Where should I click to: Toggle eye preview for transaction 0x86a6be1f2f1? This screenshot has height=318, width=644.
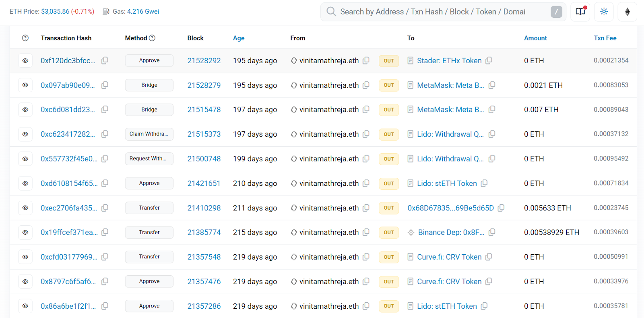pyautogui.click(x=25, y=306)
